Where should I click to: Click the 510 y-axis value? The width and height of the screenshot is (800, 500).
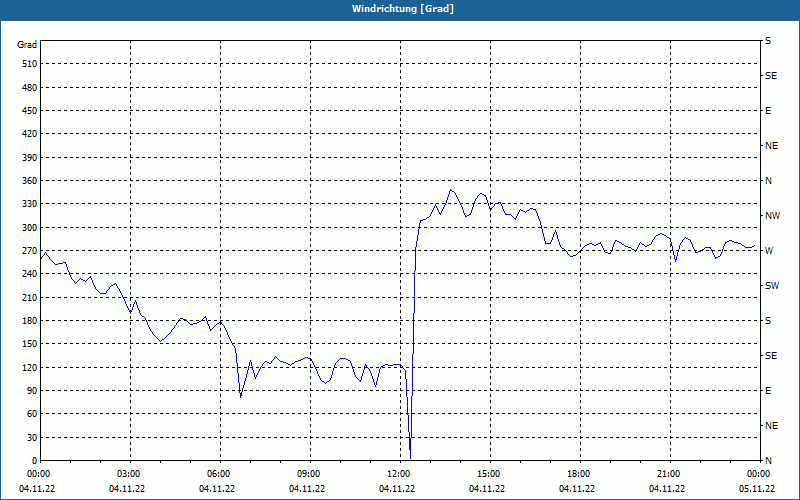tap(30, 64)
